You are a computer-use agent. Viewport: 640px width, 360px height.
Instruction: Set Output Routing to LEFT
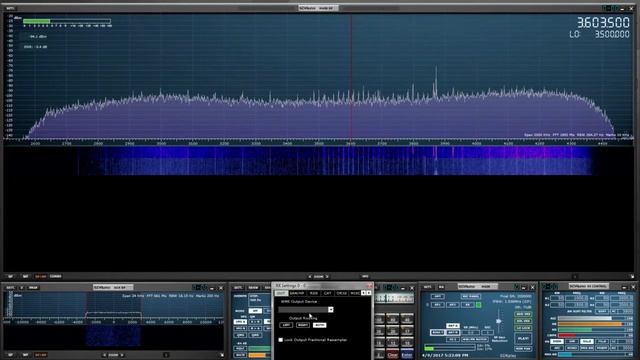coord(286,325)
